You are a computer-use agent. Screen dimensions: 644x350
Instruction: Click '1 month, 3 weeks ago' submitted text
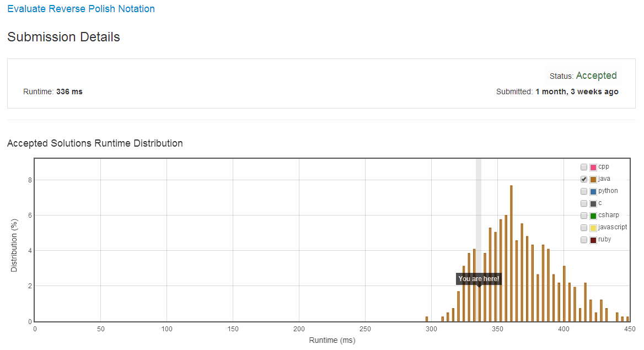tap(577, 91)
